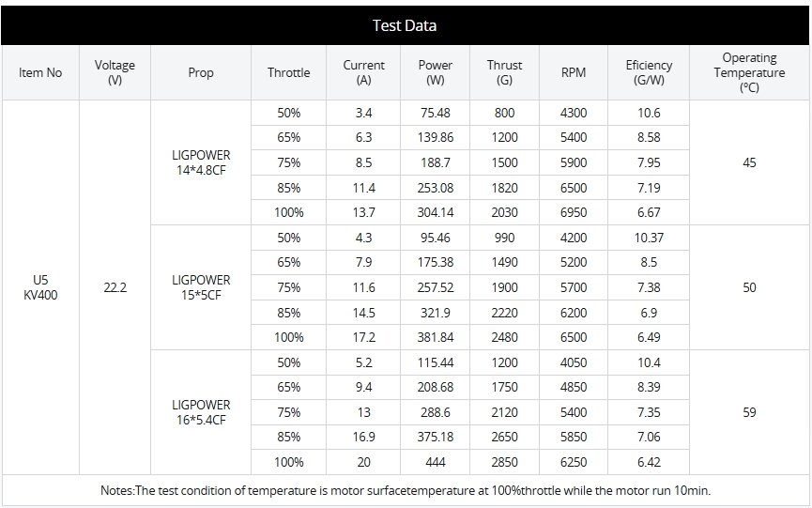Select the U5 KV400 item cell
812x508 pixels.
point(40,287)
